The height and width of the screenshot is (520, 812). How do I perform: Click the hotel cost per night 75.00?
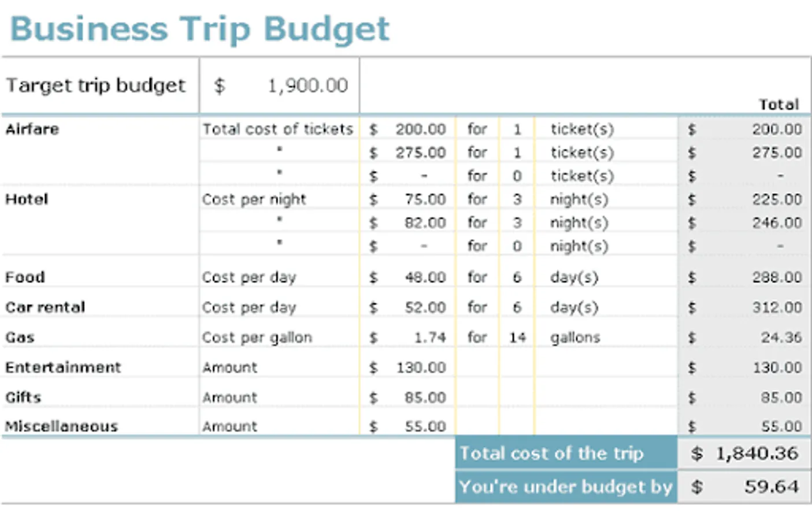[407, 199]
